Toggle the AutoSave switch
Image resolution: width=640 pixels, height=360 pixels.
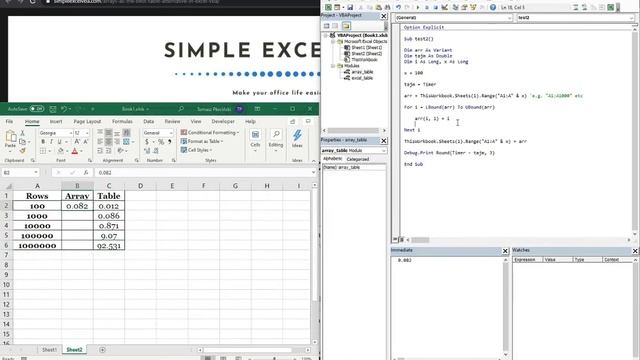[x=37, y=109]
